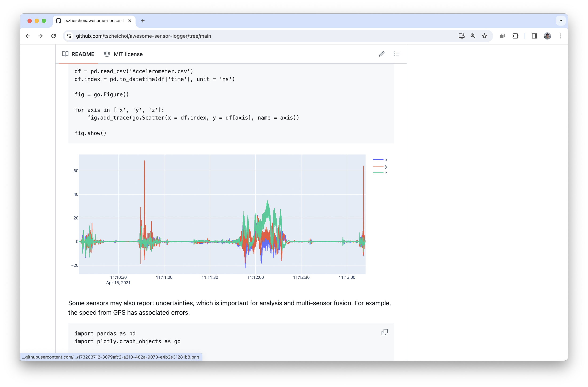Click the githubusercontent.com status bar URL
The height and width of the screenshot is (387, 588).
click(111, 357)
